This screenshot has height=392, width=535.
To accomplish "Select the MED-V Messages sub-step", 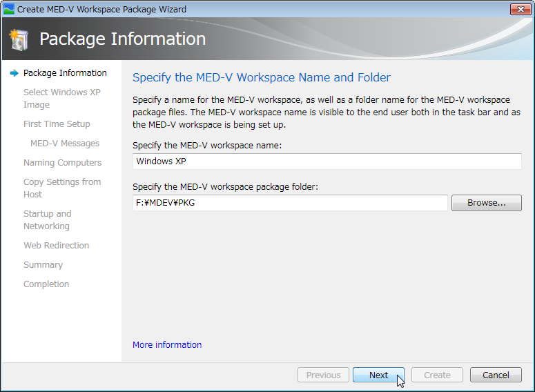I will 65,144.
